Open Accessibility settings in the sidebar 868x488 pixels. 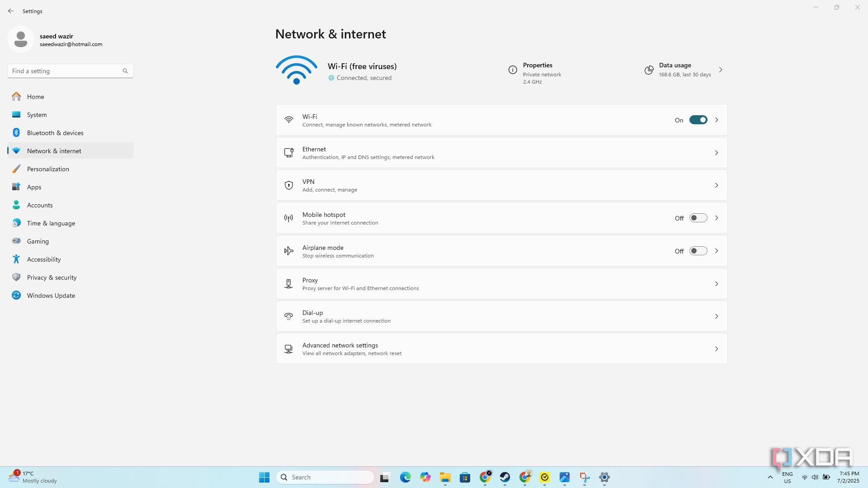(x=71, y=259)
